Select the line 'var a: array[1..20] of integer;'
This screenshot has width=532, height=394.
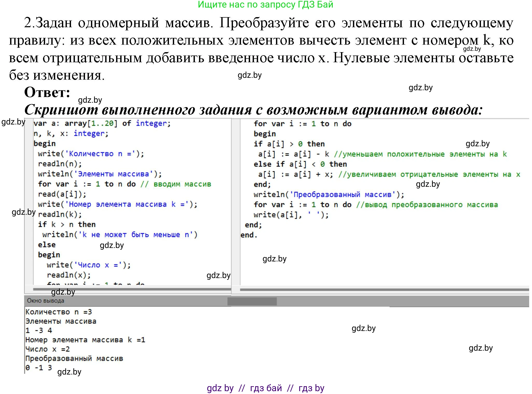click(101, 124)
